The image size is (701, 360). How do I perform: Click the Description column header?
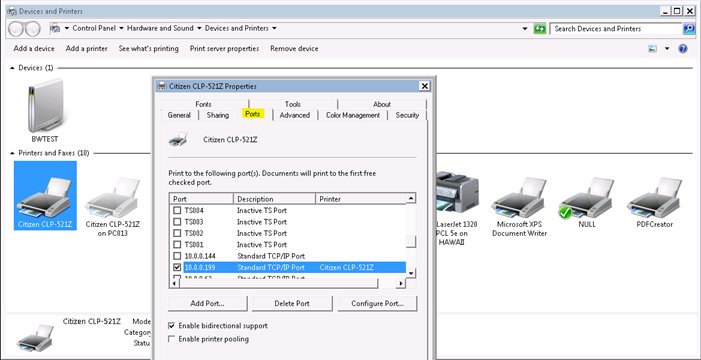point(275,199)
